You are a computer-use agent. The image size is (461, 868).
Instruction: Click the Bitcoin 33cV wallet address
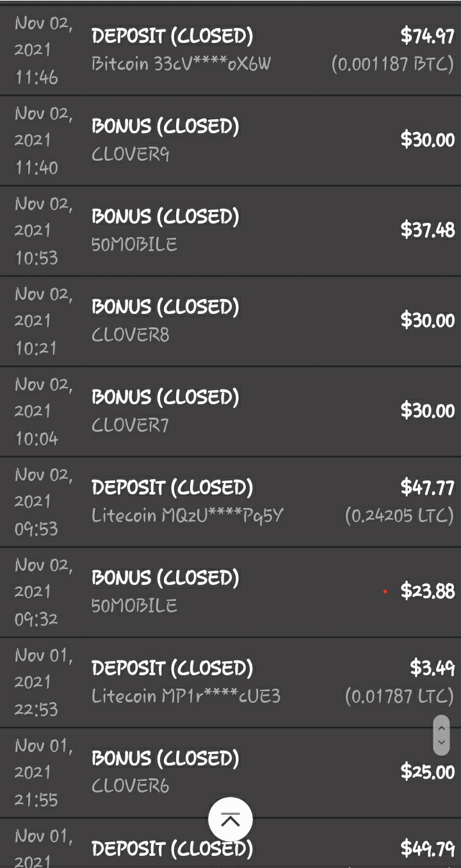(x=181, y=64)
